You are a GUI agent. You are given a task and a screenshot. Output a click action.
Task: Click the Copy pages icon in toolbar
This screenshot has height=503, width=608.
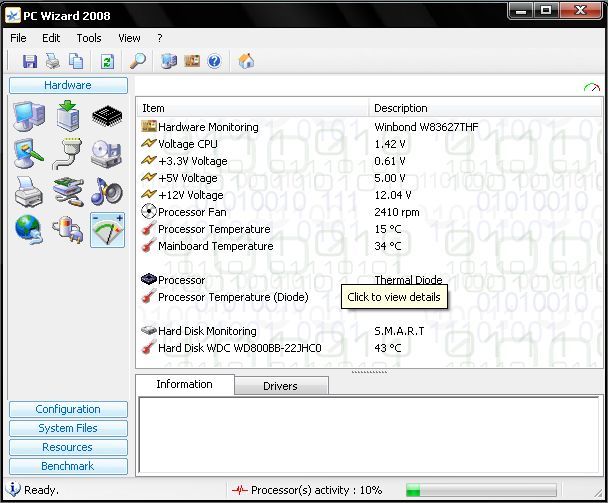tap(76, 61)
